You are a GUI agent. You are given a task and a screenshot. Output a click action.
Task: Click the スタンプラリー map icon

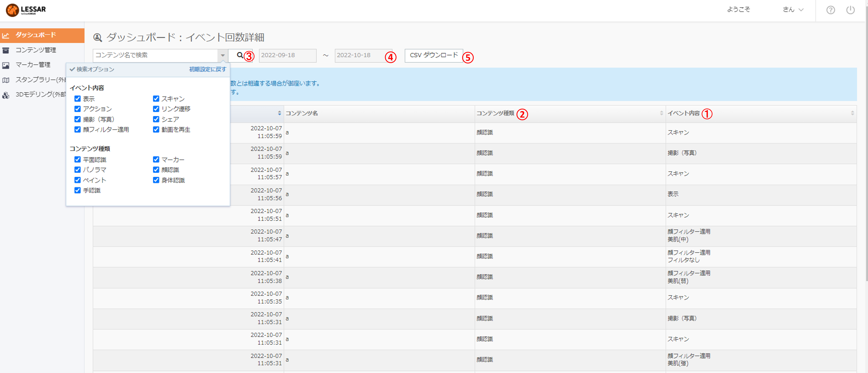point(6,80)
